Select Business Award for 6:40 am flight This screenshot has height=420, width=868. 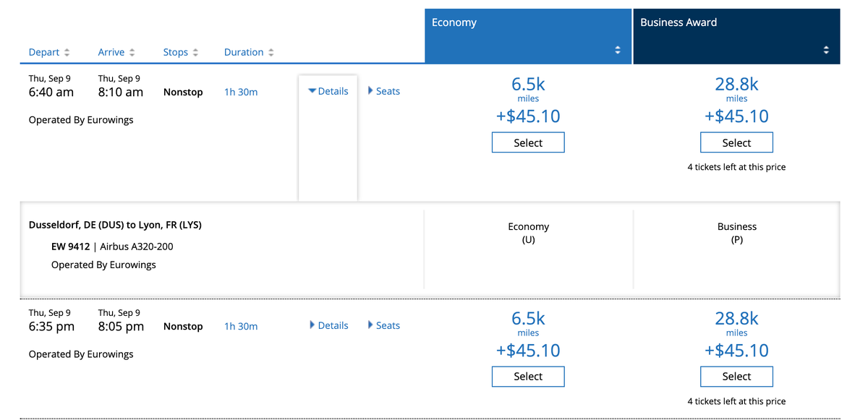coord(736,142)
